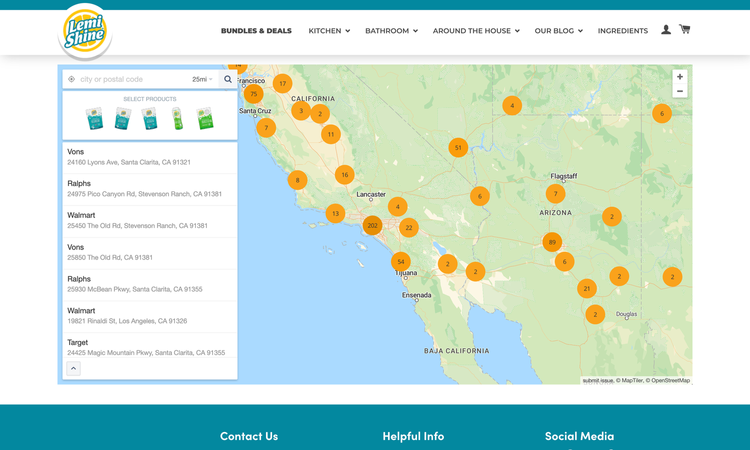
Task: Select Walmart at 19821 Rinaldi St
Action: 150,316
